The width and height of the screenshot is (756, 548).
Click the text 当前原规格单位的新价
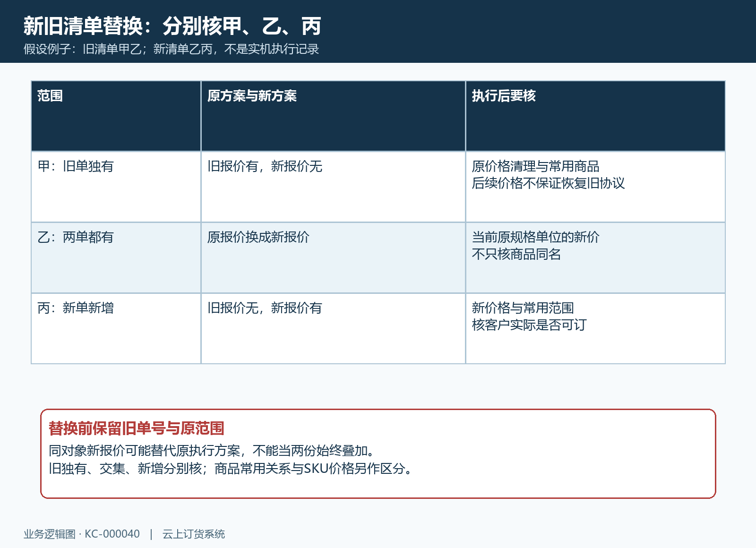(535, 237)
